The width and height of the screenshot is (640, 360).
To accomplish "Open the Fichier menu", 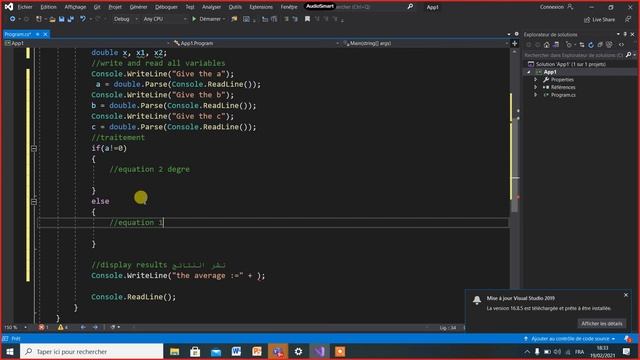I will pyautogui.click(x=25, y=7).
